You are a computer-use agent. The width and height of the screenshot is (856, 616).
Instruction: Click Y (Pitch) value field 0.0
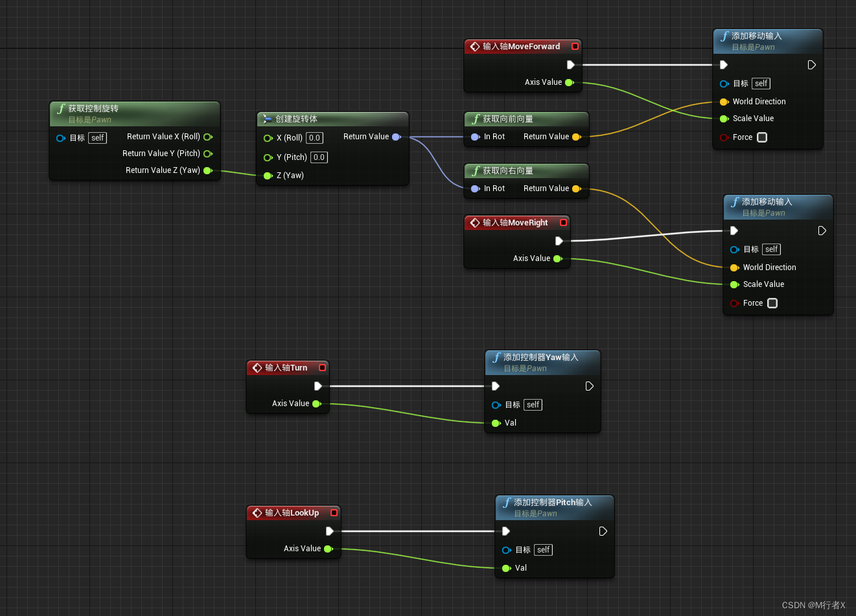[319, 157]
